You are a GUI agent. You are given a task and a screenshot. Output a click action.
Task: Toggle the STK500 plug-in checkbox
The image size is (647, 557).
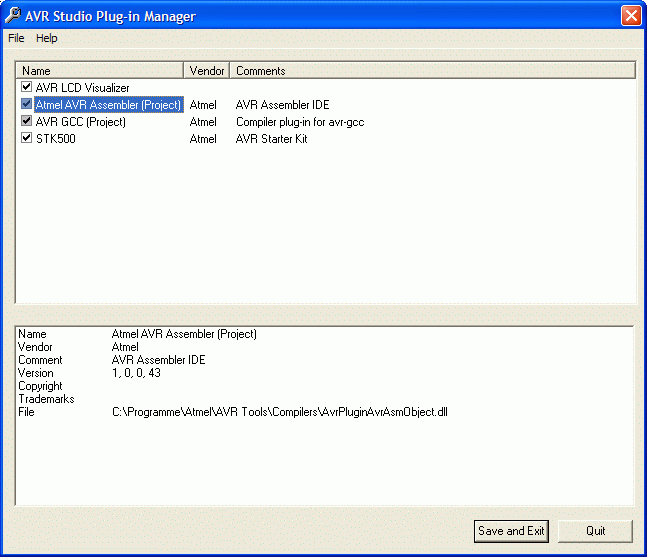tap(26, 138)
